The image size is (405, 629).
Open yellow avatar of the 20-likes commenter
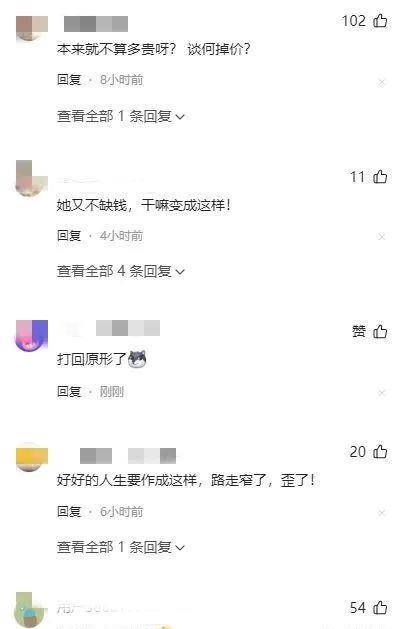(x=31, y=458)
